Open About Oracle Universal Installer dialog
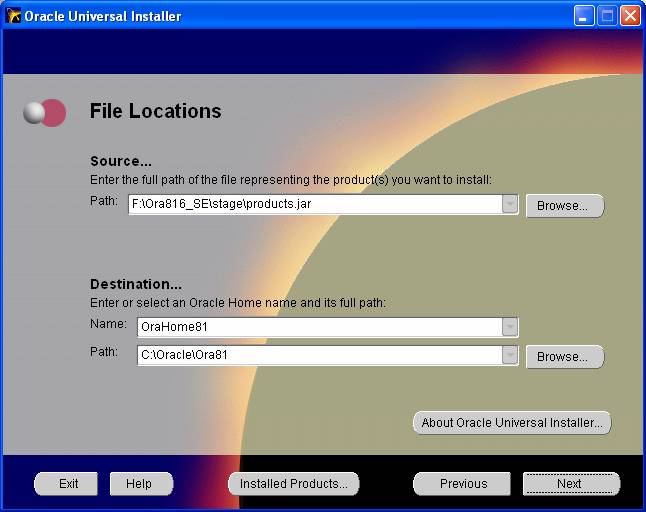The image size is (646, 512). [512, 423]
